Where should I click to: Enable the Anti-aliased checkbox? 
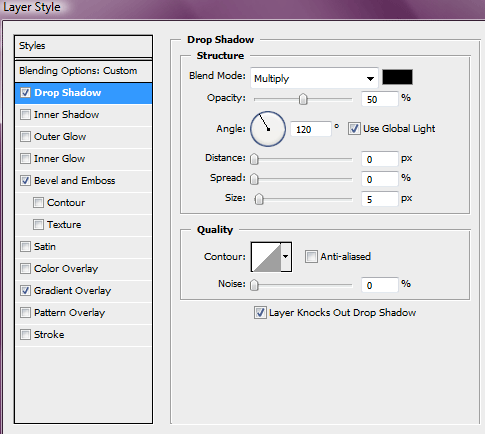click(311, 257)
